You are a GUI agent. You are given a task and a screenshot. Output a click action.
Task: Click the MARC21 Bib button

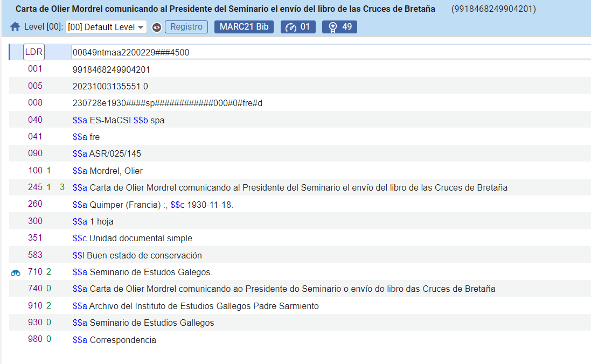click(x=244, y=27)
